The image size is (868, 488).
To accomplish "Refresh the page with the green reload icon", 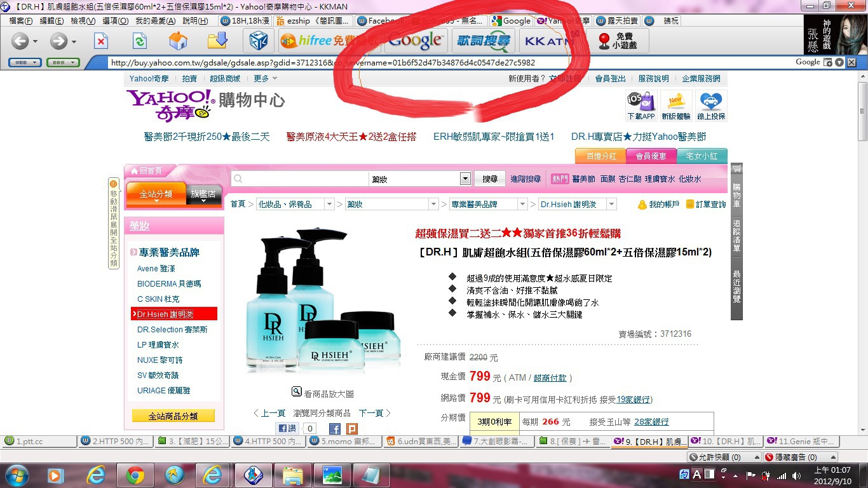I will point(139,42).
